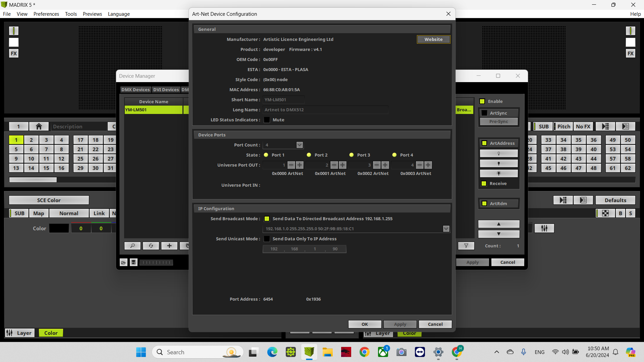The height and width of the screenshot is (362, 644).
Task: Click the checkerboard blend icon near B and S
Action: [x=605, y=213]
